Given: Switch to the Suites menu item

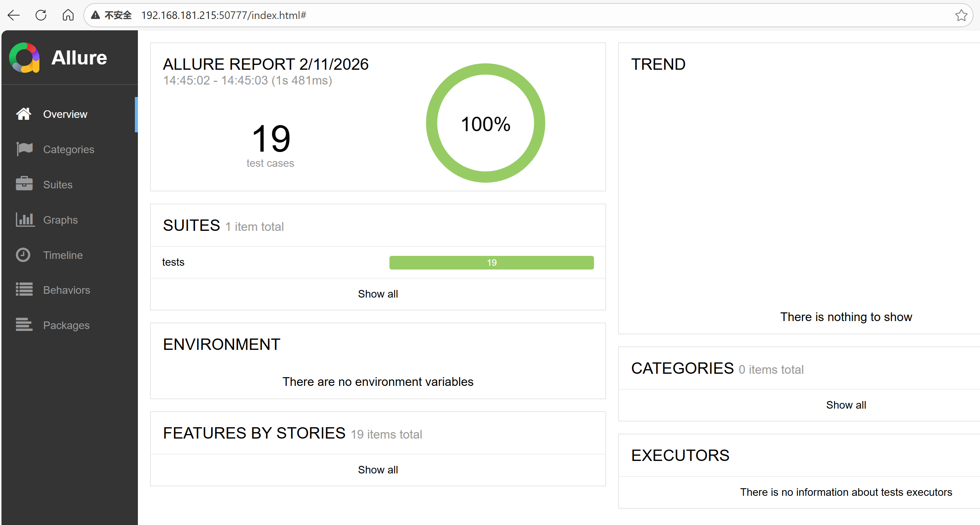Looking at the screenshot, I should coord(58,185).
